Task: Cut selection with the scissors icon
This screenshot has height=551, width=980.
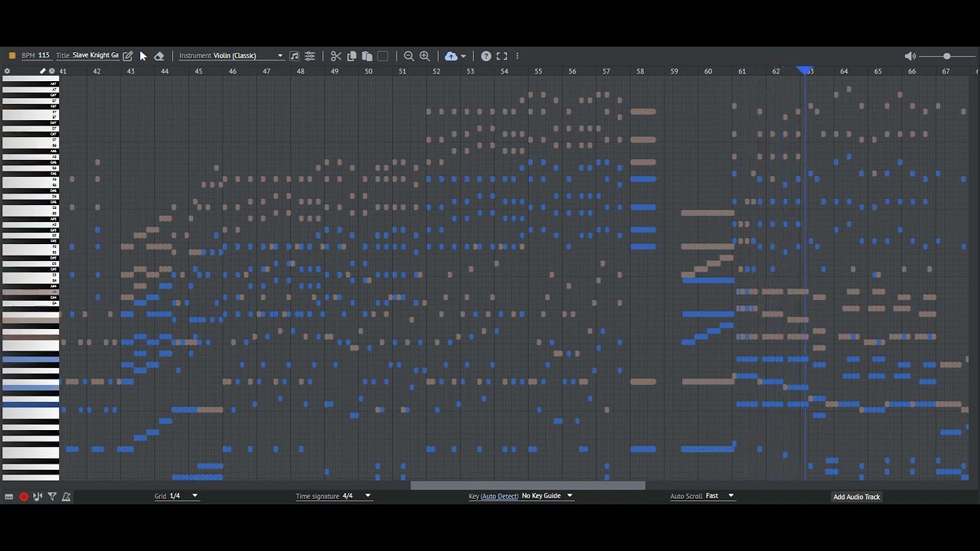Action: point(336,56)
